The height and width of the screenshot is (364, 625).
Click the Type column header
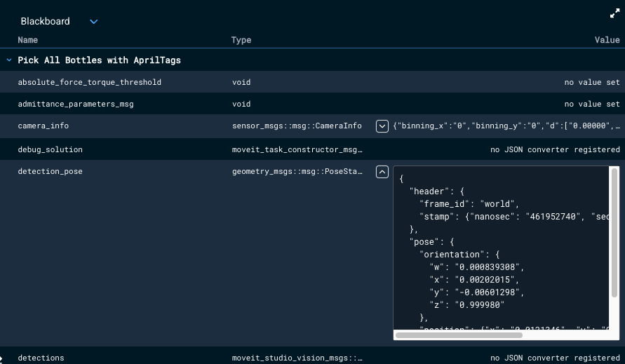(241, 40)
